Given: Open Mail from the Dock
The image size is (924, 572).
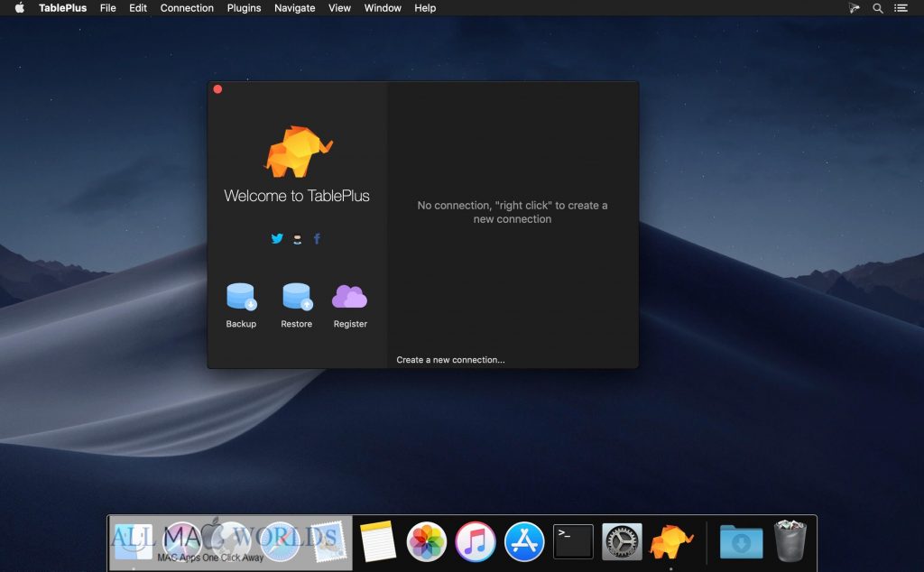Looking at the screenshot, I should coord(328,540).
